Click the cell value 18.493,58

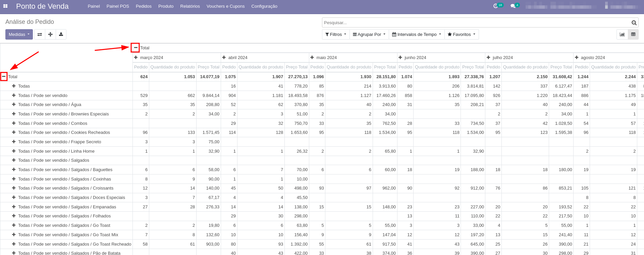click(298, 95)
